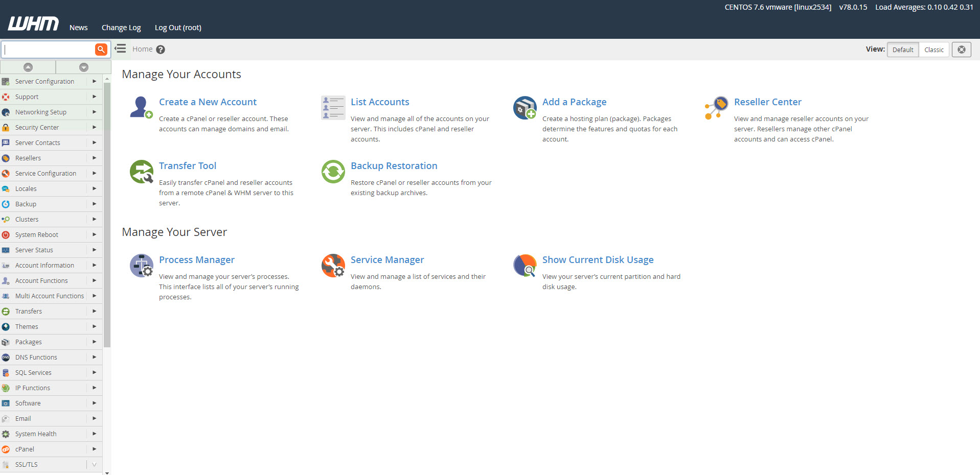980x475 pixels.
Task: Expand the Clusters arrow
Action: 94,219
